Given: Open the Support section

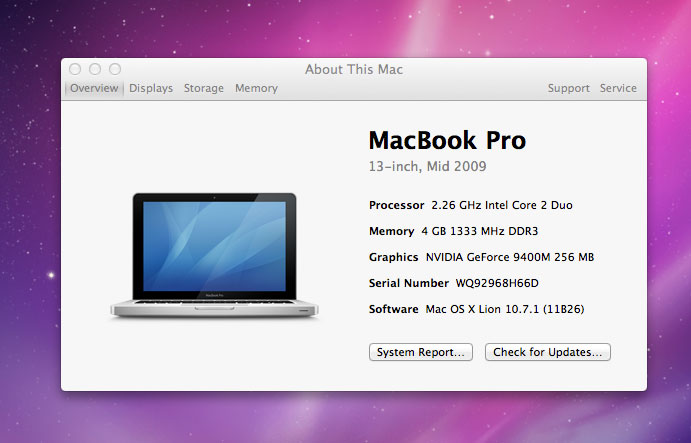Looking at the screenshot, I should [x=568, y=88].
